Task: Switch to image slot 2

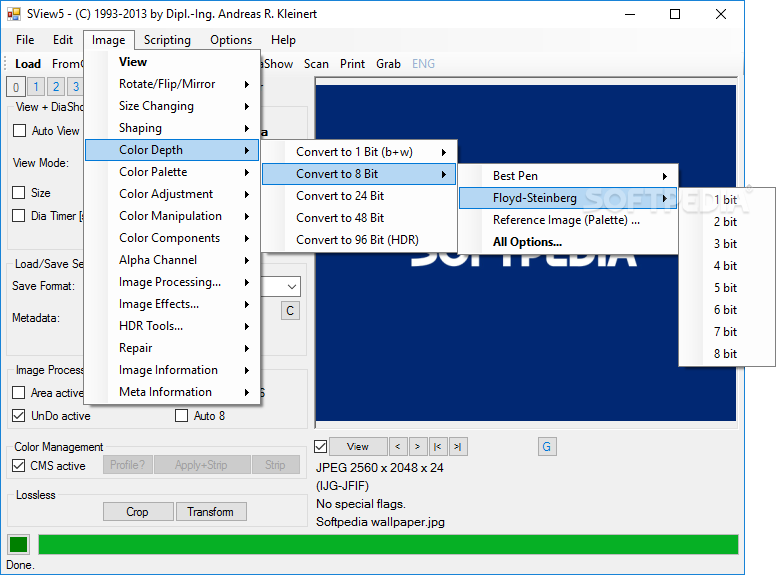Action: 56,87
